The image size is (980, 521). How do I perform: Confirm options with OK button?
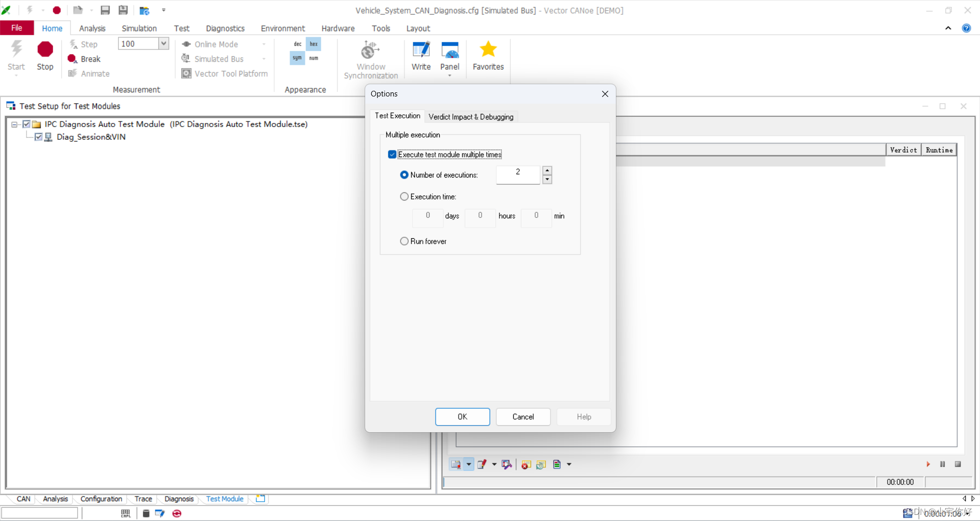coord(463,417)
